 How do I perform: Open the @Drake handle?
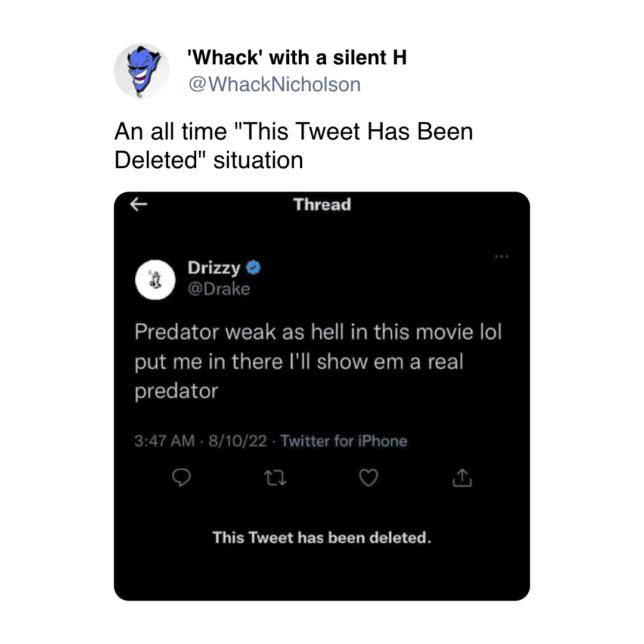(219, 289)
